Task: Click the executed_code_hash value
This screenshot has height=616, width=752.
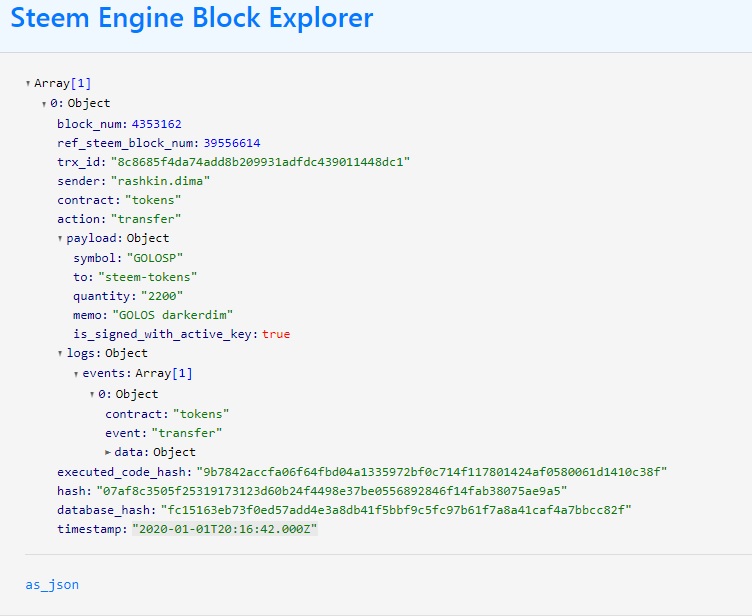Action: 432,472
